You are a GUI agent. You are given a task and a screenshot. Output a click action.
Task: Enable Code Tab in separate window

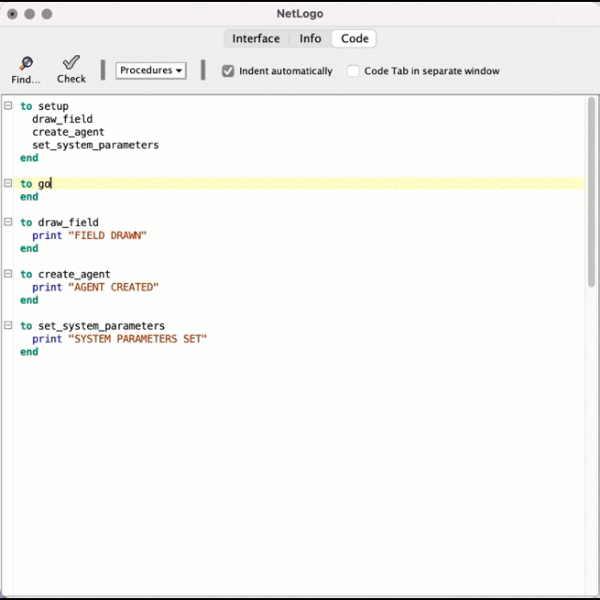(353, 71)
